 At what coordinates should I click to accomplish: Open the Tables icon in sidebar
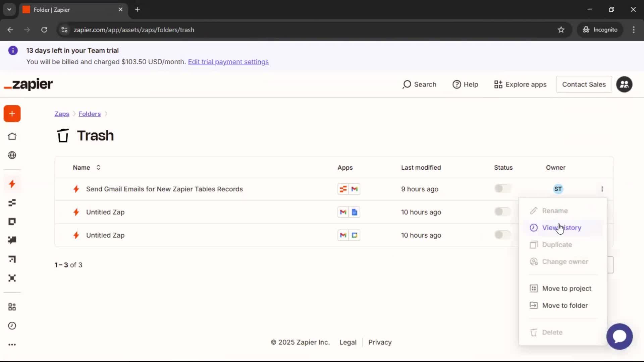coord(12,203)
